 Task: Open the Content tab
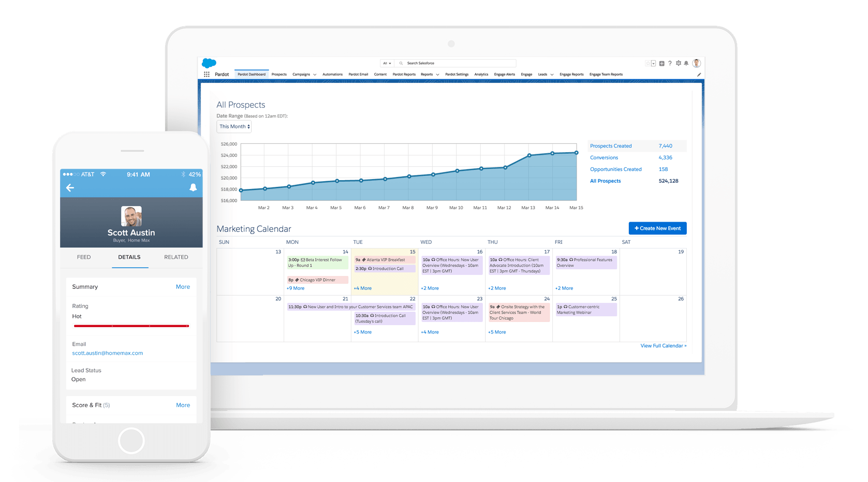(x=380, y=74)
